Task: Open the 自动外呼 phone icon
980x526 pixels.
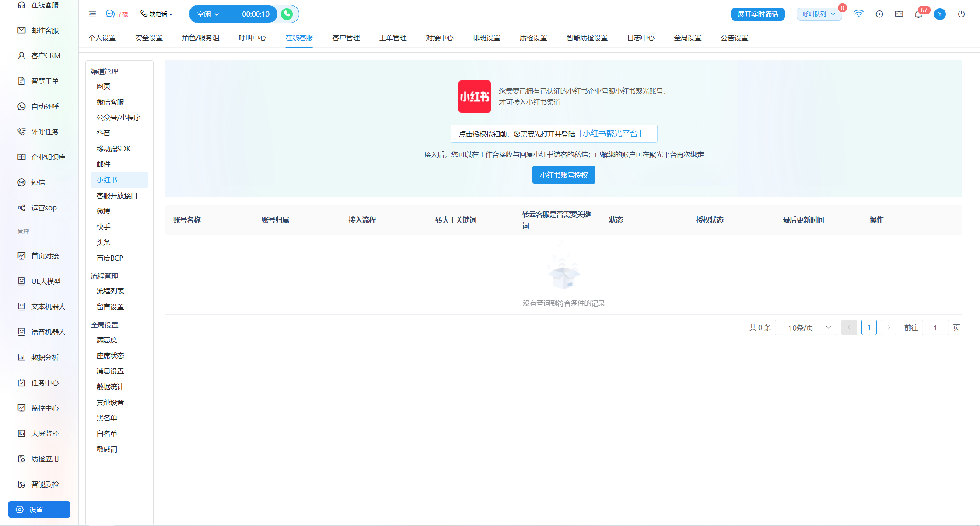Action: (21, 107)
